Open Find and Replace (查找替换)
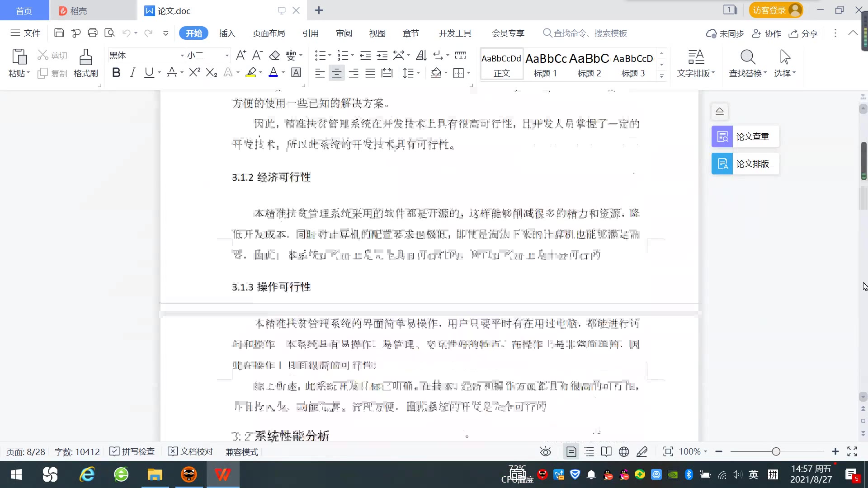This screenshot has height=488, width=868. tap(748, 63)
